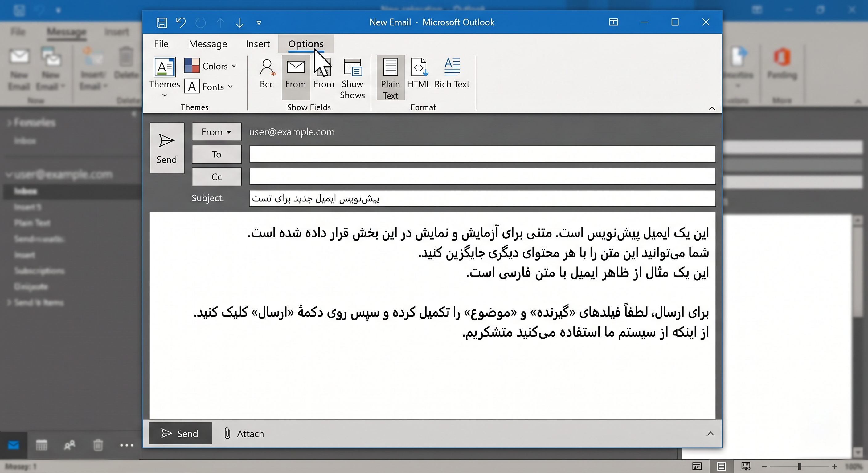Switch to Normal view icon in the status bar
Image resolution: width=868 pixels, height=473 pixels.
click(x=721, y=466)
